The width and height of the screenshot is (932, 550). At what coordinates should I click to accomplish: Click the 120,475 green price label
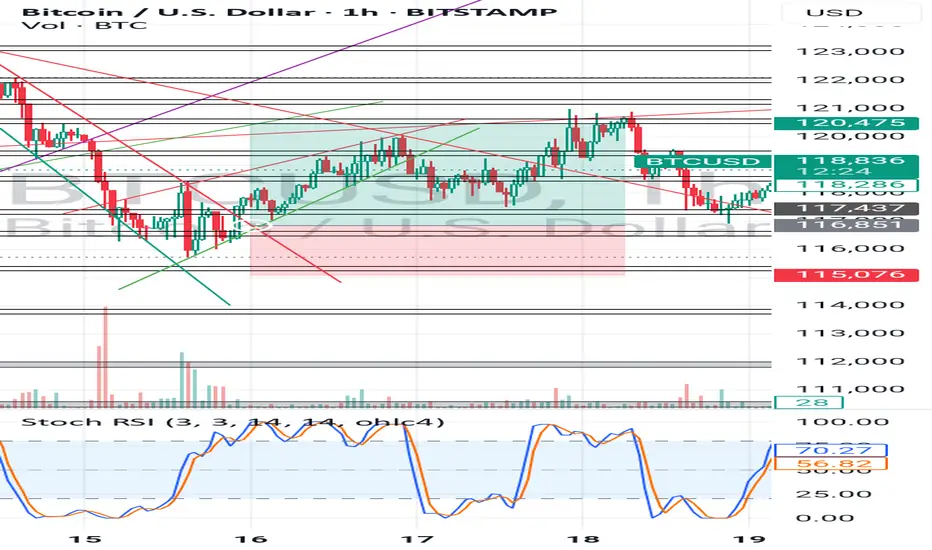[x=846, y=123]
